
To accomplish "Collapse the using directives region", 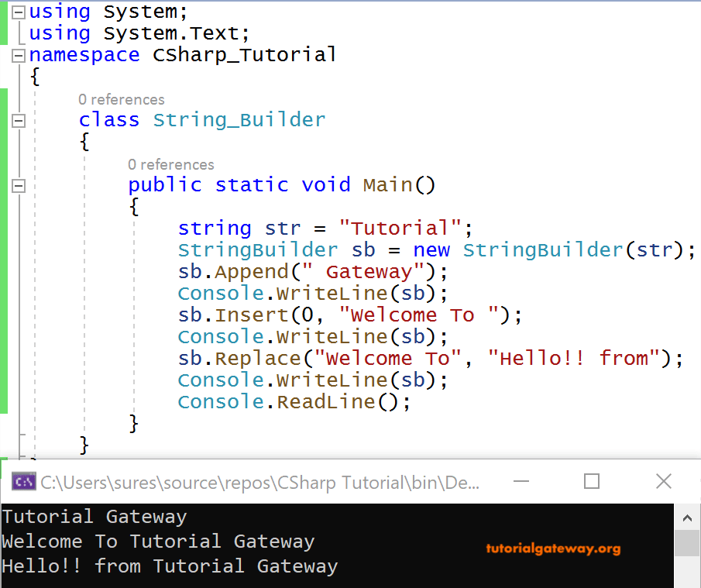I will click(x=18, y=12).
